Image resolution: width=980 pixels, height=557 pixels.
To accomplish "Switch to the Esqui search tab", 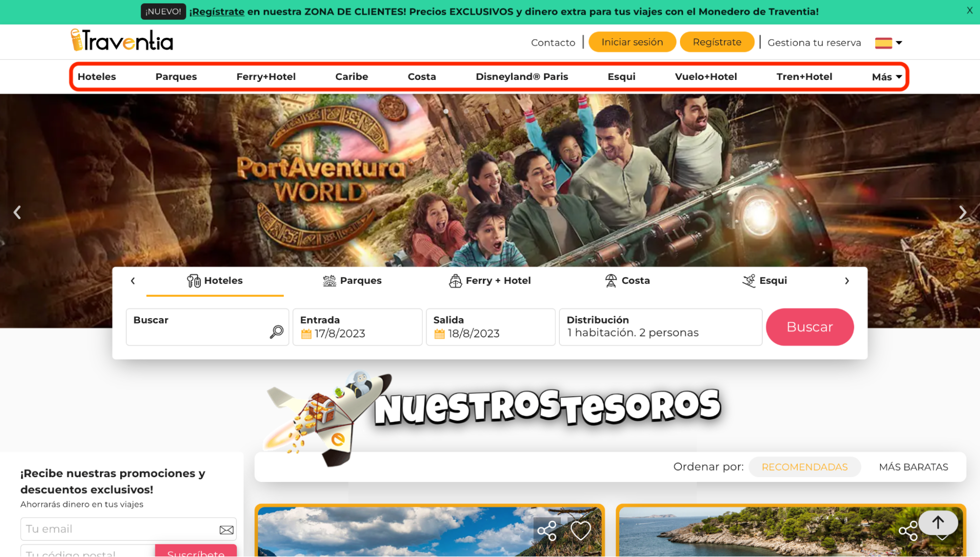I will (764, 281).
